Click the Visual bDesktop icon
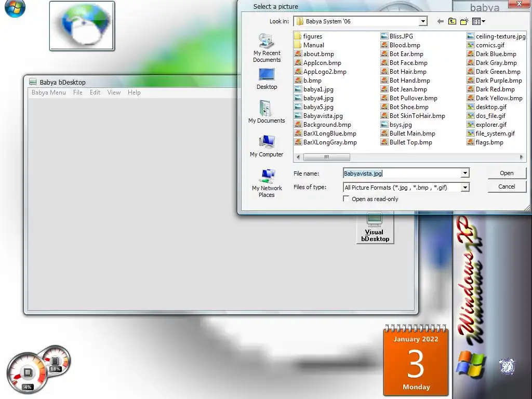The image size is (532, 399). (375, 228)
